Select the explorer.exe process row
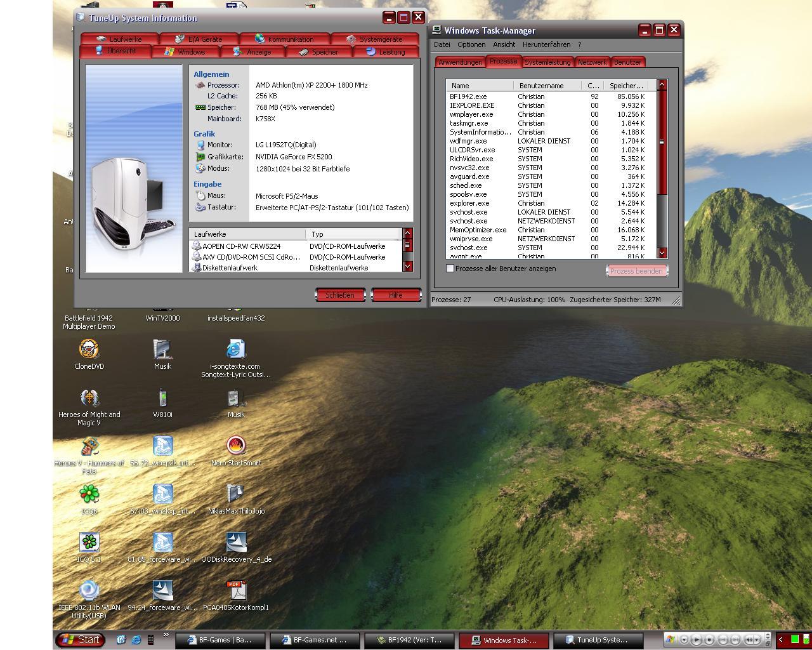Viewport: 812px width, 650px height. (551, 203)
